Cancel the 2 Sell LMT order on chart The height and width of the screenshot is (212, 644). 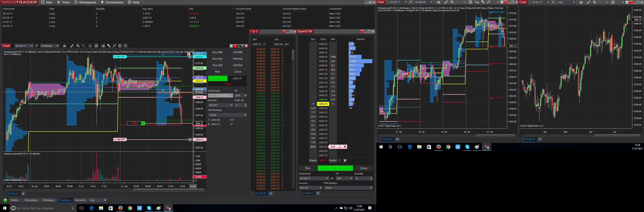190,57
